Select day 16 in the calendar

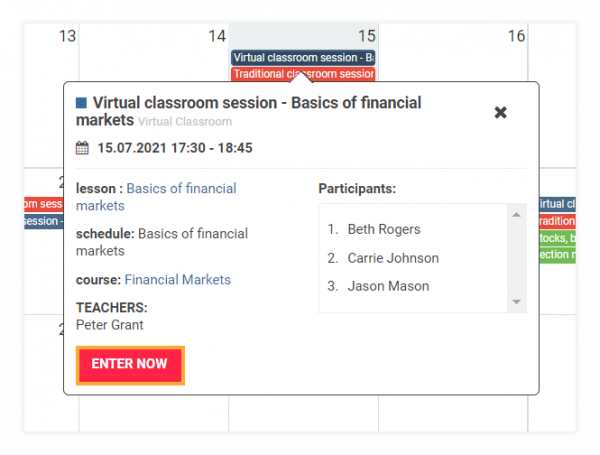(x=516, y=36)
